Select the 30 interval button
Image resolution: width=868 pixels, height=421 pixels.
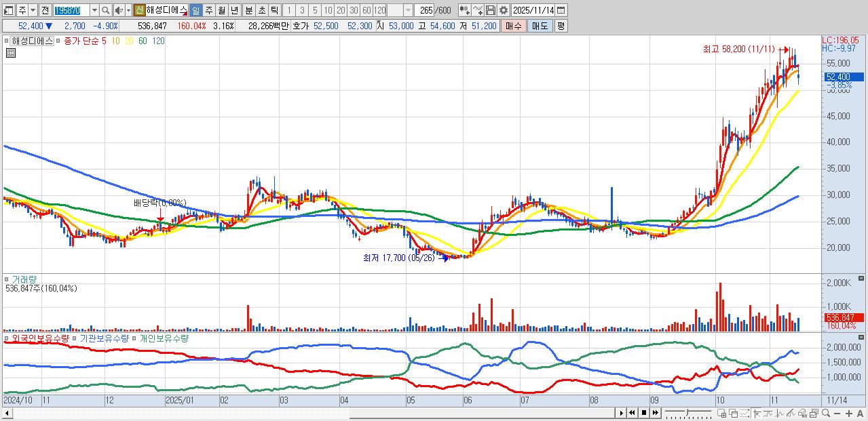(x=354, y=10)
